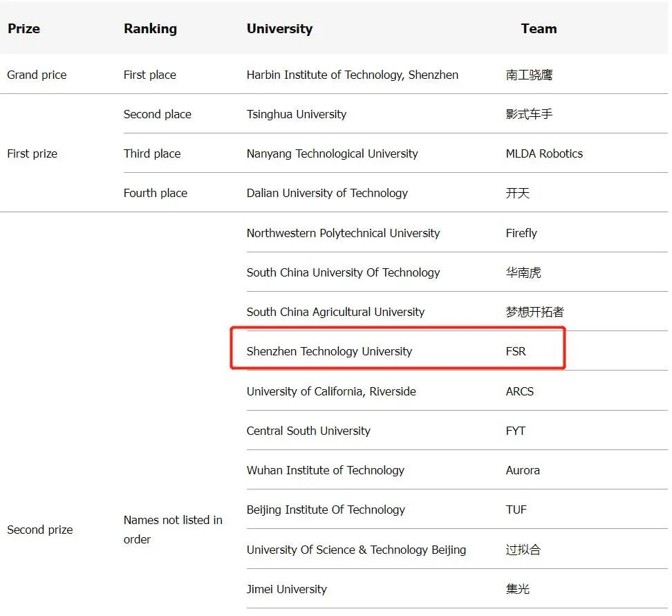Screen dimensions: 672x616
Task: Click University of California, Riverside
Action: pos(331,391)
